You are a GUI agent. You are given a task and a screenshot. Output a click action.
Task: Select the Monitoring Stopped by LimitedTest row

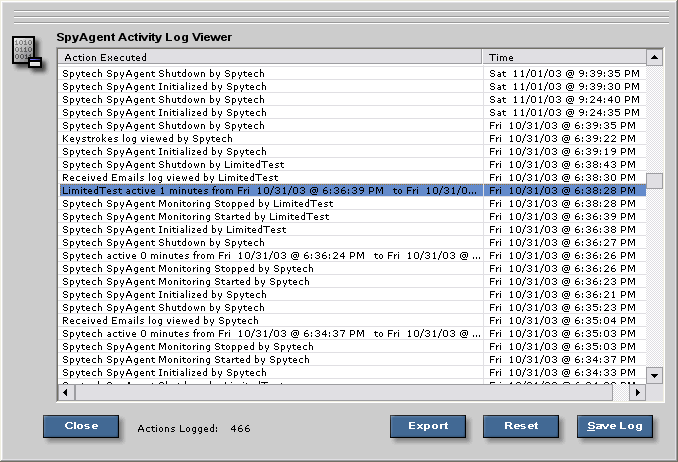point(352,203)
